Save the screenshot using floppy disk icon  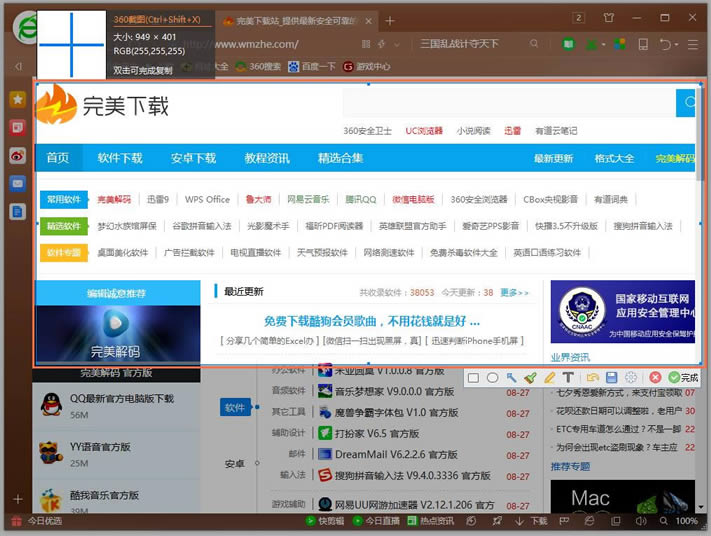pyautogui.click(x=611, y=377)
